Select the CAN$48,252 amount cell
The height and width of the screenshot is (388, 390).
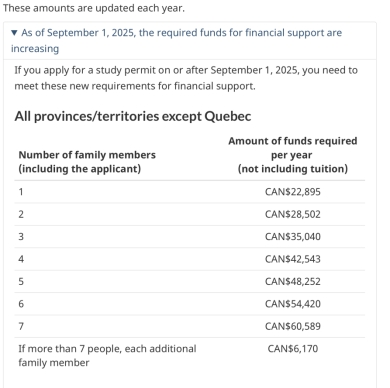point(293,282)
